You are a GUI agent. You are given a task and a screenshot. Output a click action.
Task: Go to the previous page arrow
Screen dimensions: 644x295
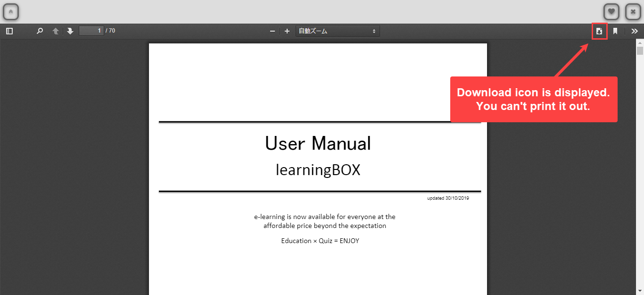pos(56,31)
